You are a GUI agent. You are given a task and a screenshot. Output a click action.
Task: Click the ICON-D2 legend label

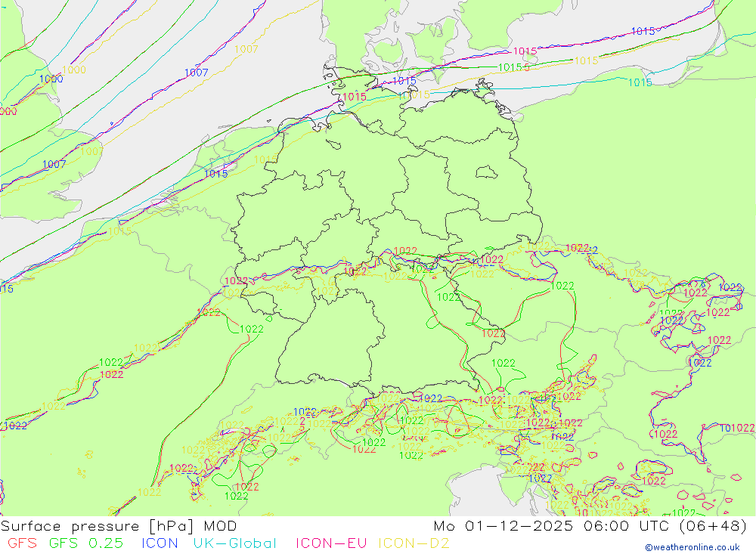(x=414, y=543)
